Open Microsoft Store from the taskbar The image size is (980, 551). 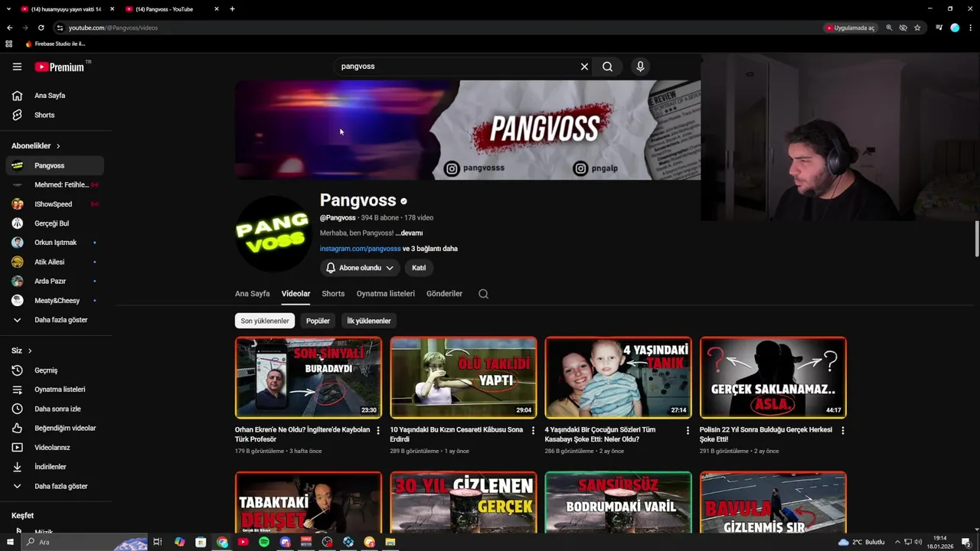(x=201, y=542)
